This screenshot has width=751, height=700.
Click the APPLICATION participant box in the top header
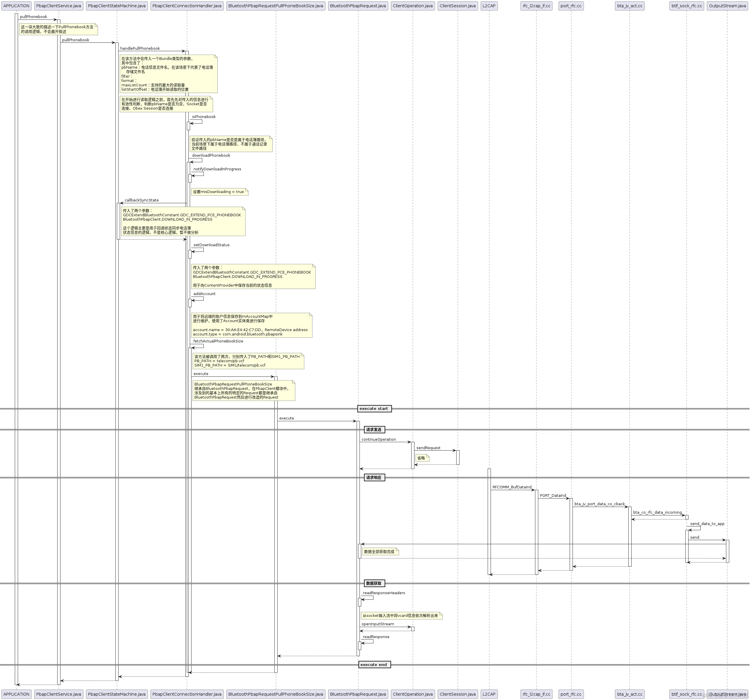click(x=16, y=6)
